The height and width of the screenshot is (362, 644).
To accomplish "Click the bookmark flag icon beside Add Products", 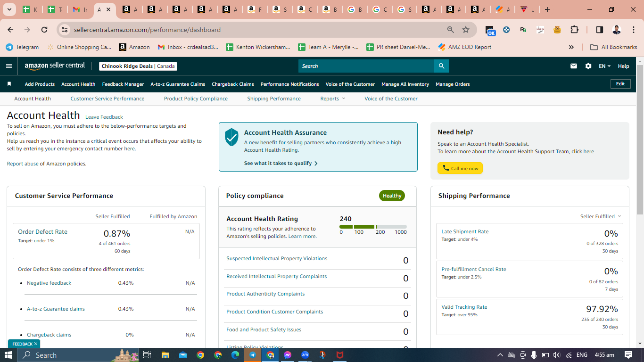I will coord(9,84).
